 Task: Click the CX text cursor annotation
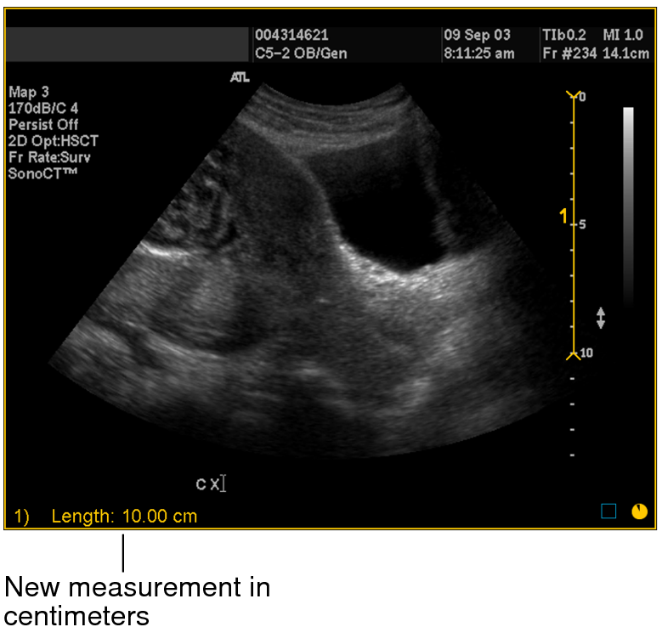tap(210, 484)
